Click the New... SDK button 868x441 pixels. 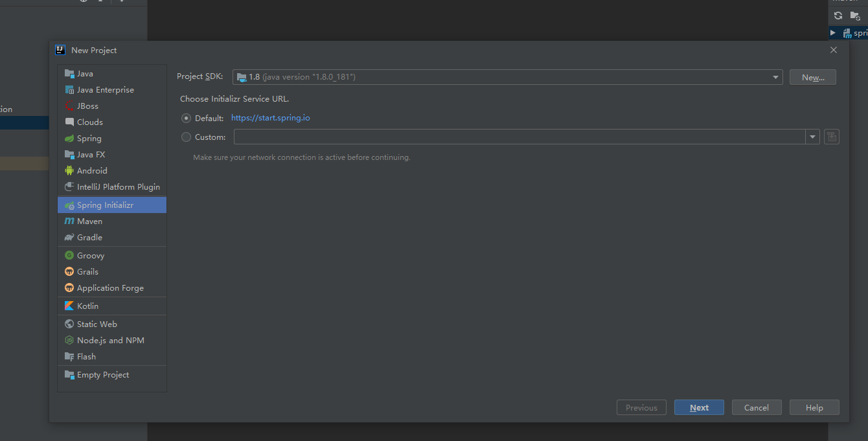[813, 77]
